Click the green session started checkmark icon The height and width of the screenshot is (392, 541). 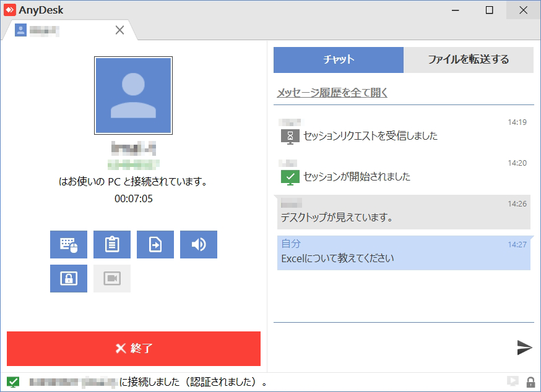290,175
